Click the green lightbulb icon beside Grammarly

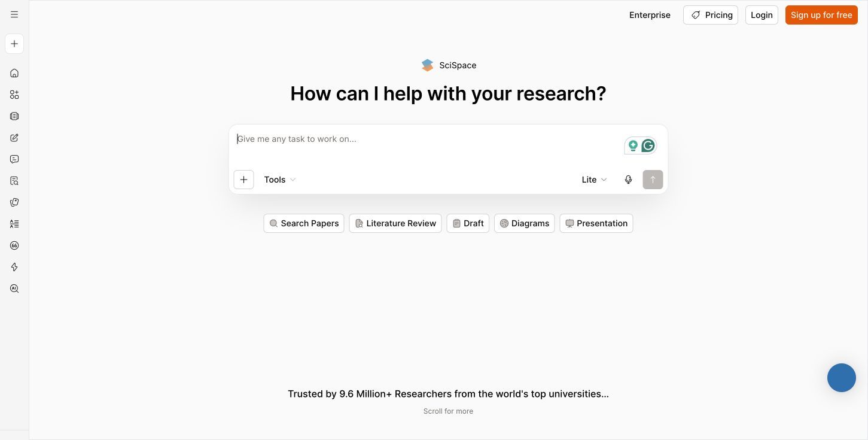[x=633, y=145]
